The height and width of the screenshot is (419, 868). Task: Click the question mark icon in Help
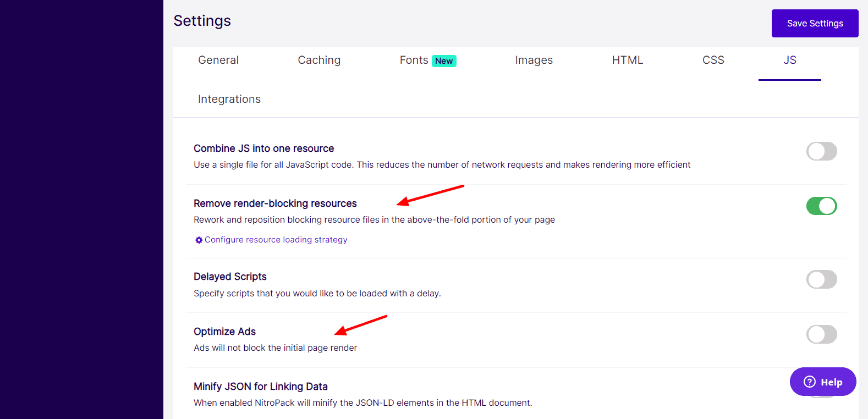pos(810,382)
